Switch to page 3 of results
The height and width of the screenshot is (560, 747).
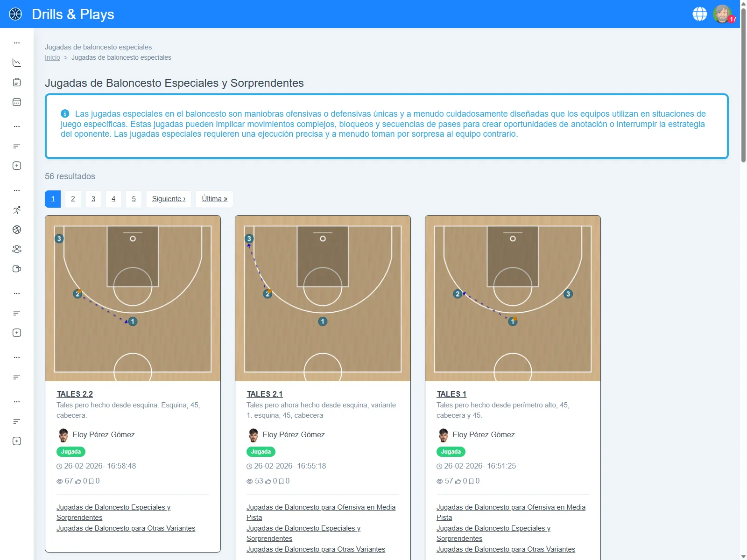click(x=93, y=199)
